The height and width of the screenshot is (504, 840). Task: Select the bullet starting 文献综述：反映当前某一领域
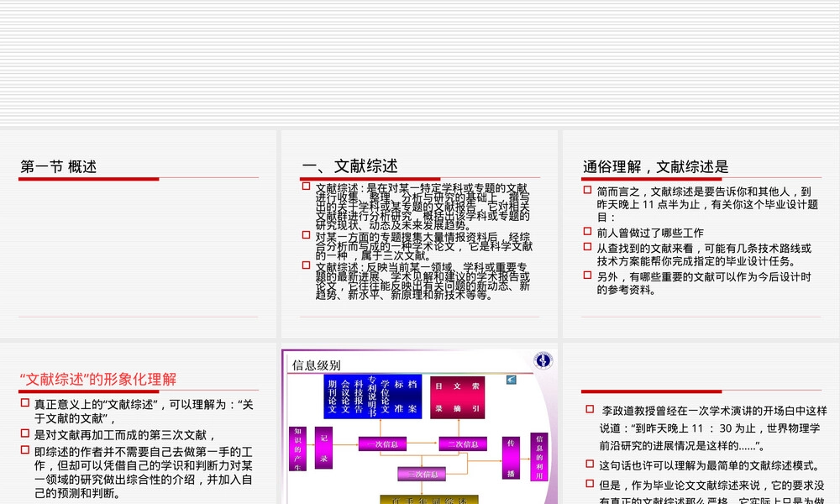(423, 281)
